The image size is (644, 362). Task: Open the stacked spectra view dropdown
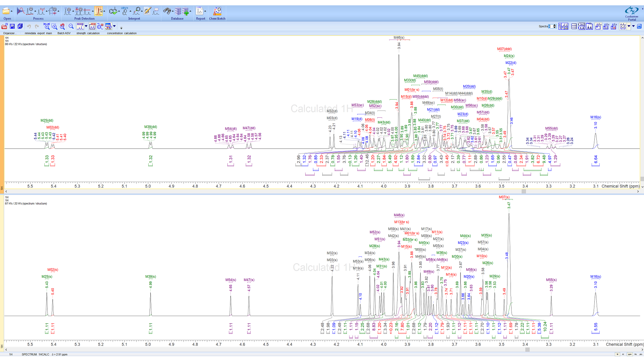[x=629, y=26]
